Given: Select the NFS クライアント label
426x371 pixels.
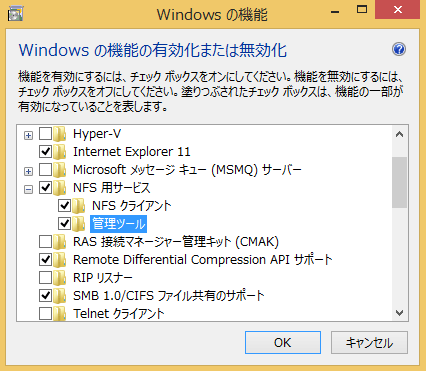Looking at the screenshot, I should pyautogui.click(x=132, y=206).
